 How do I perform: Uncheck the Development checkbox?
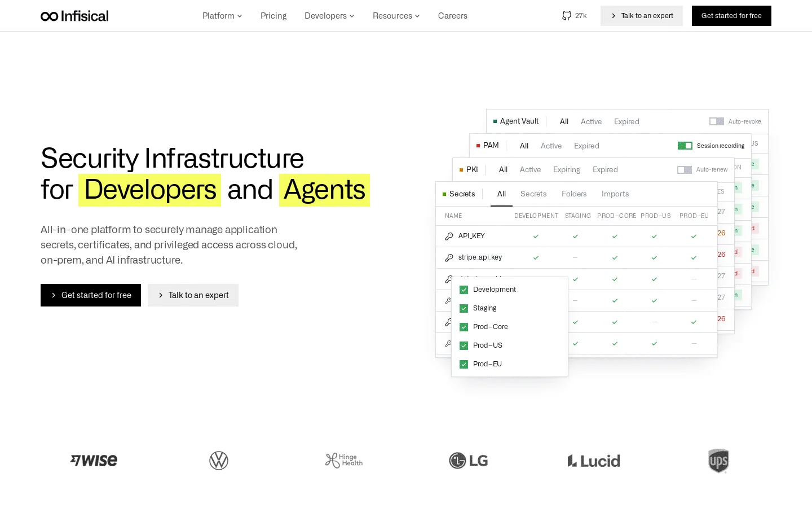(x=464, y=290)
